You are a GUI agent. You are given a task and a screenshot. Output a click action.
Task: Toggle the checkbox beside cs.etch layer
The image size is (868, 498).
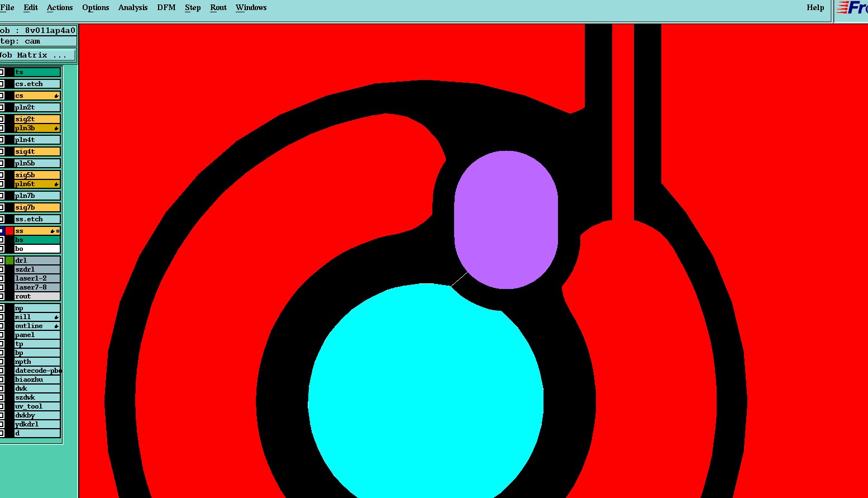click(2, 84)
